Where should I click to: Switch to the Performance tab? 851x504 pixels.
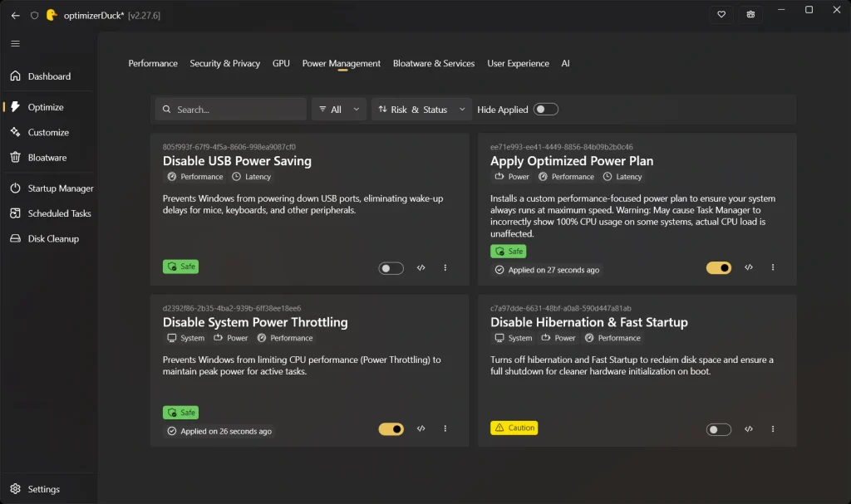(x=153, y=63)
